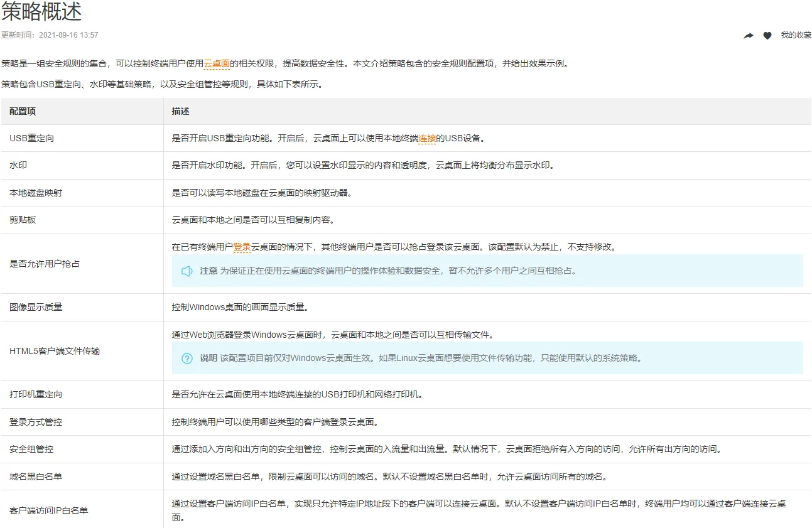Click the heart favorite icon

point(767,36)
